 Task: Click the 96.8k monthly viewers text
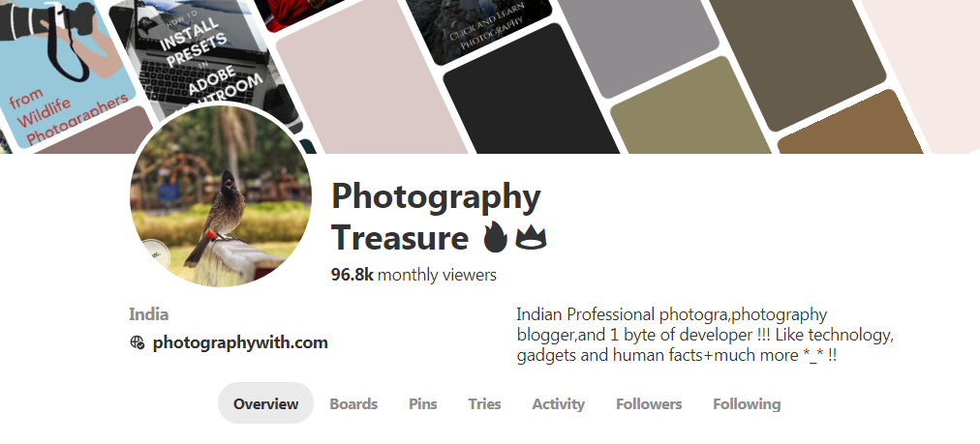tap(413, 274)
